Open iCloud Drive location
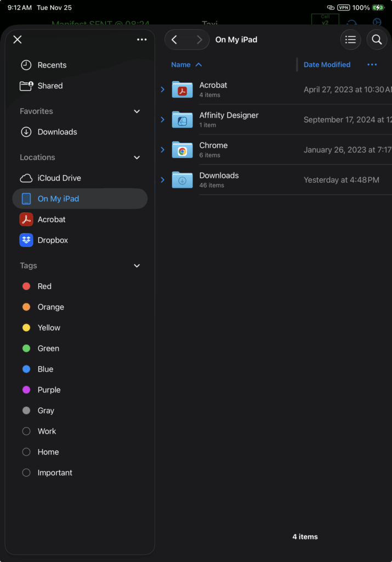Image resolution: width=392 pixels, height=562 pixels. pyautogui.click(x=59, y=178)
